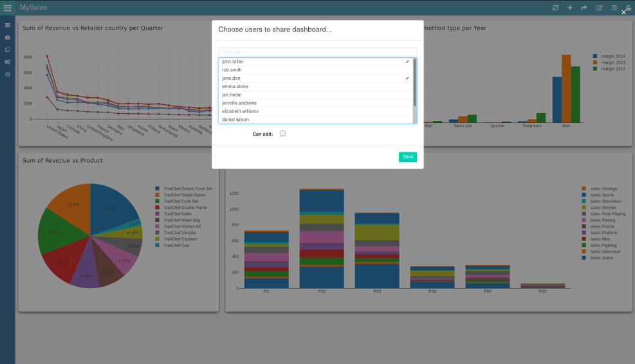Click the edit pencil icon

(600, 8)
